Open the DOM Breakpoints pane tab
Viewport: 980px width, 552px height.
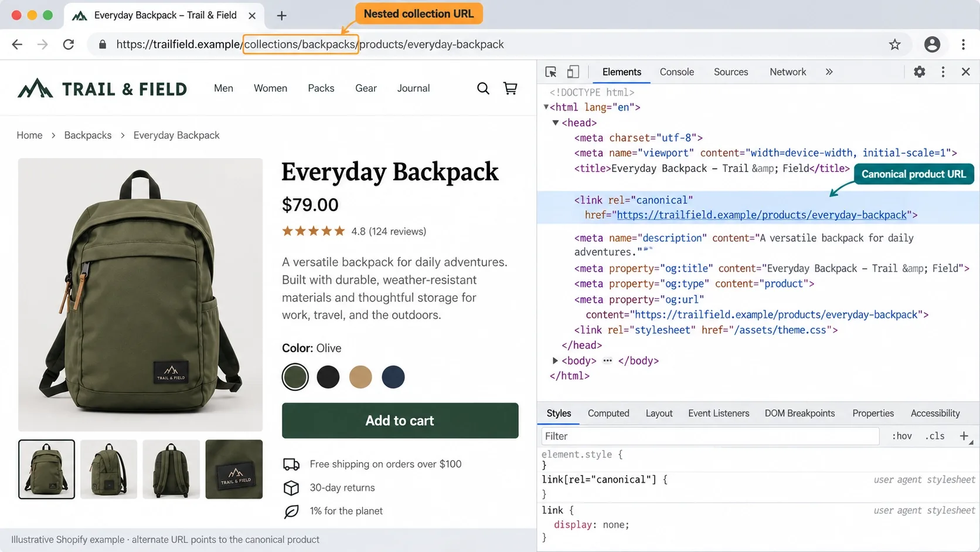coord(799,414)
